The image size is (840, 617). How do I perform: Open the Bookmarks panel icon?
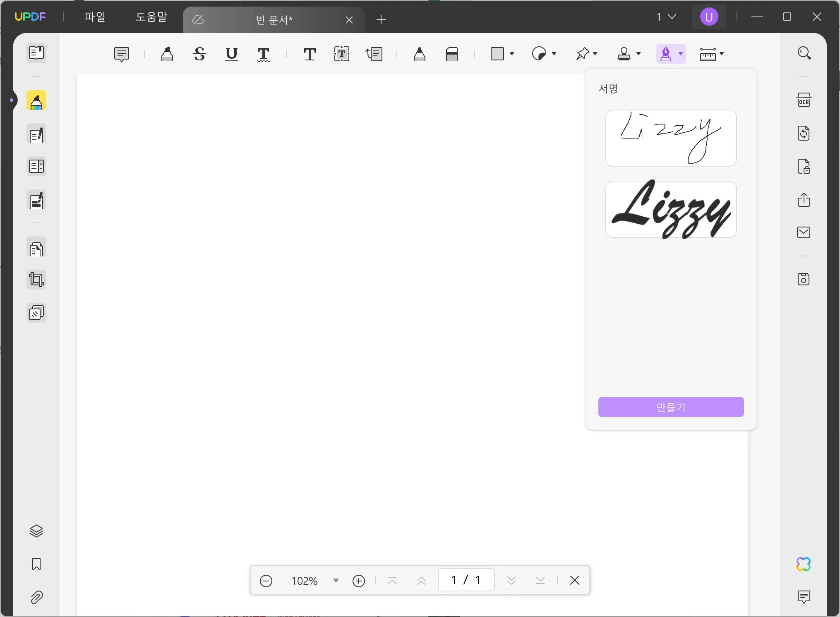36,564
